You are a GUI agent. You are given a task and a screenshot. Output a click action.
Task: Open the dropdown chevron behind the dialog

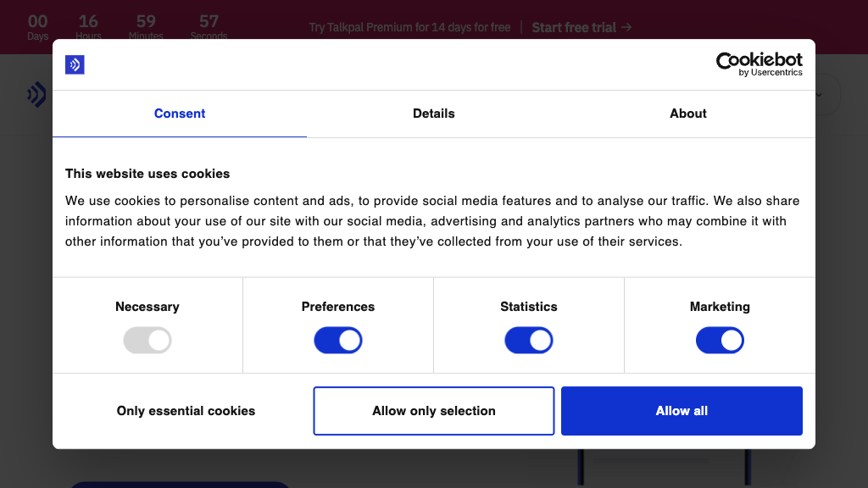click(x=820, y=95)
